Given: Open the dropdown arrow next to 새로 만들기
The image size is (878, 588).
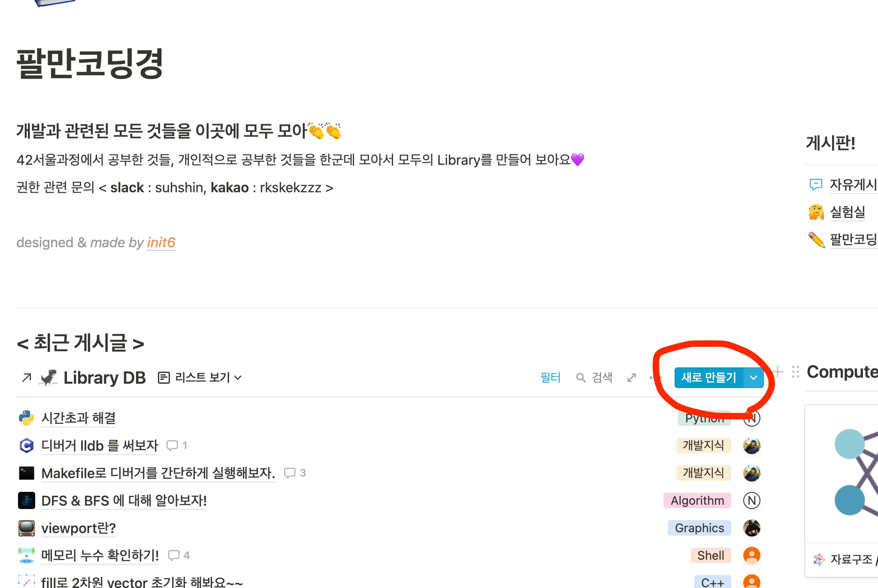Looking at the screenshot, I should click(x=753, y=378).
